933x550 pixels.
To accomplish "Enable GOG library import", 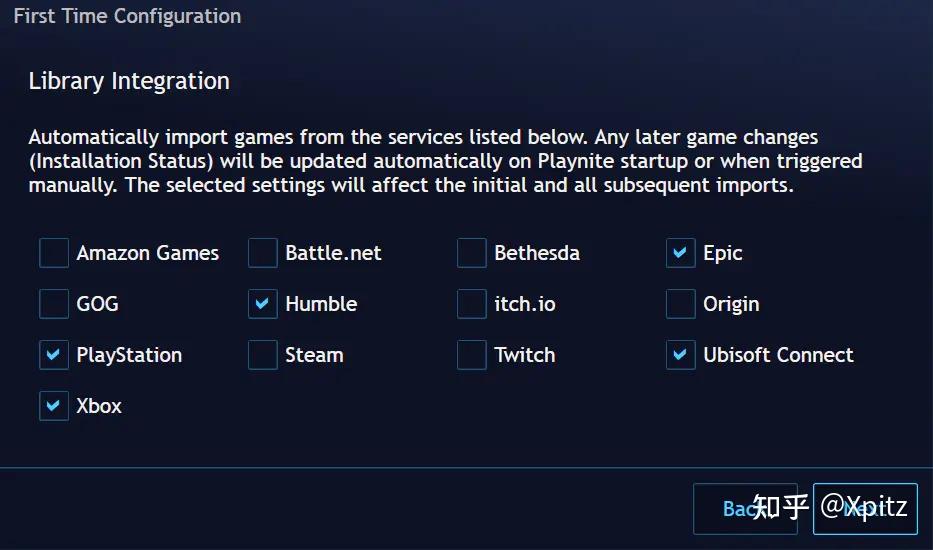I will pos(54,304).
